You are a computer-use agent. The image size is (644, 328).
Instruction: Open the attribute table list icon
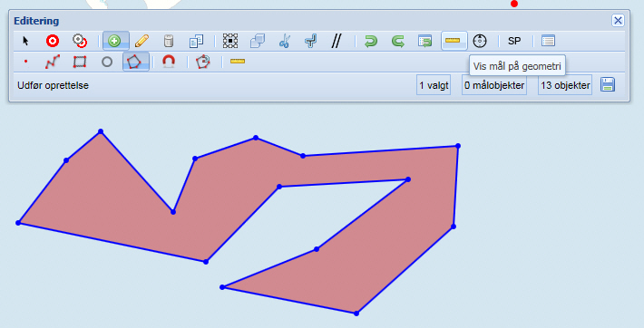pos(548,41)
